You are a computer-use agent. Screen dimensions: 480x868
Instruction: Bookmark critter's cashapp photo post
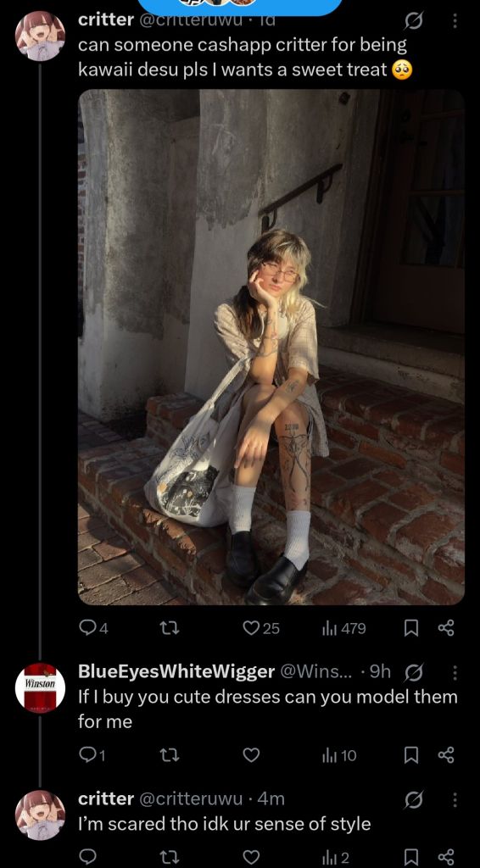click(x=410, y=628)
